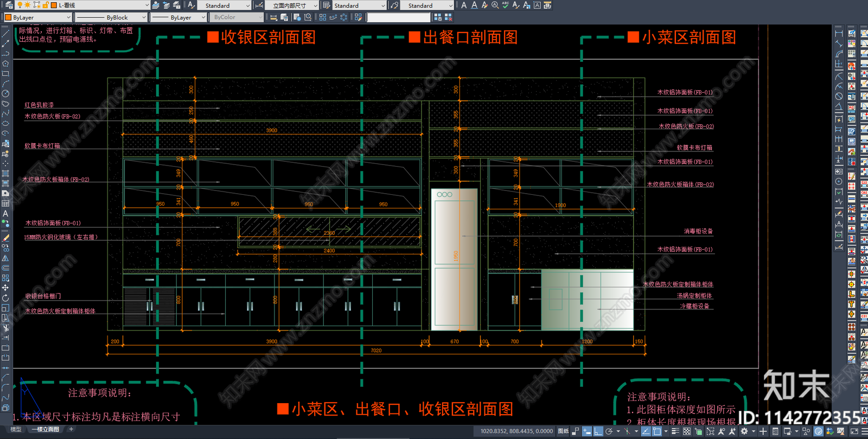Open the Table Style manager icon

pos(327,5)
